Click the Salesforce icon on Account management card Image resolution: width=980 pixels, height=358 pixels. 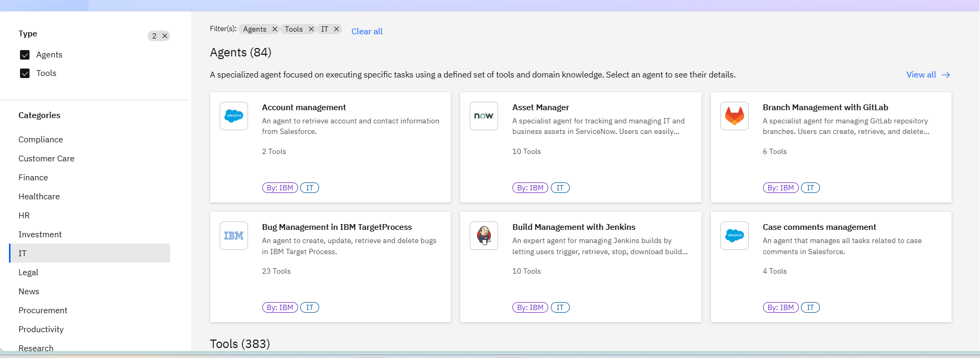click(233, 116)
